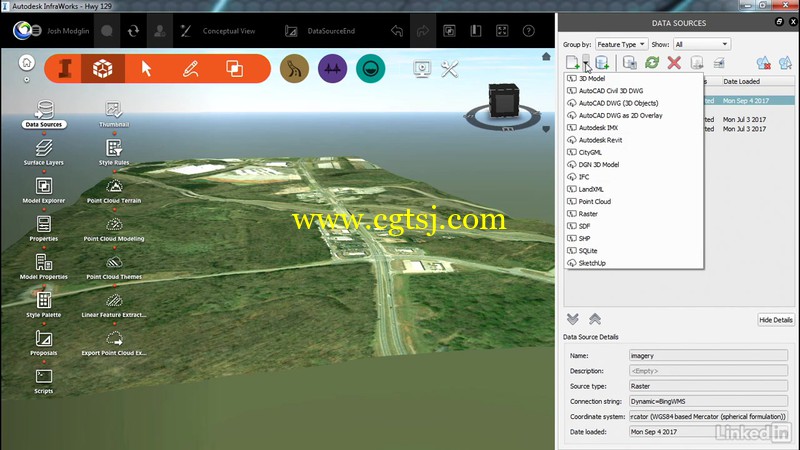Choose IFC from the menu
The image size is (800, 450).
tap(634, 177)
